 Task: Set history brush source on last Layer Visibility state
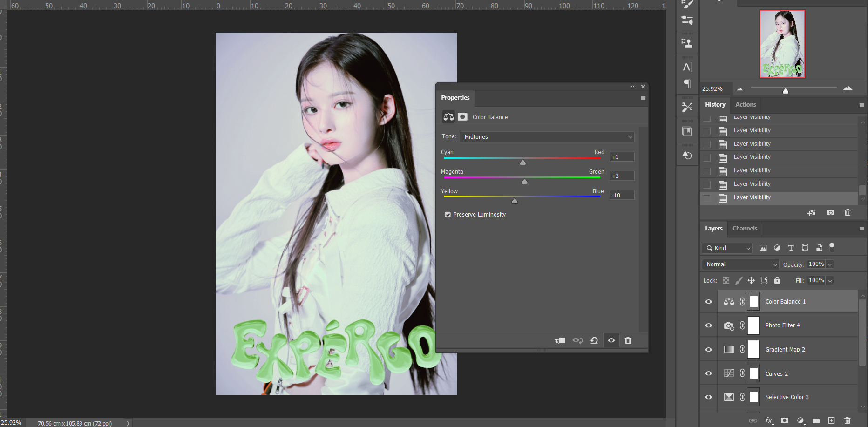[x=707, y=198]
